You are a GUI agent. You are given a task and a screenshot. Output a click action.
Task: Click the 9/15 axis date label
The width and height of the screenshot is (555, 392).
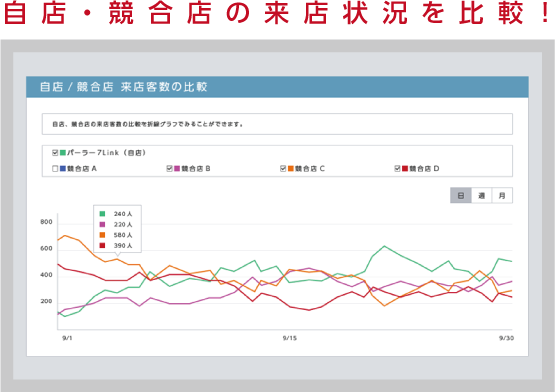tap(290, 338)
